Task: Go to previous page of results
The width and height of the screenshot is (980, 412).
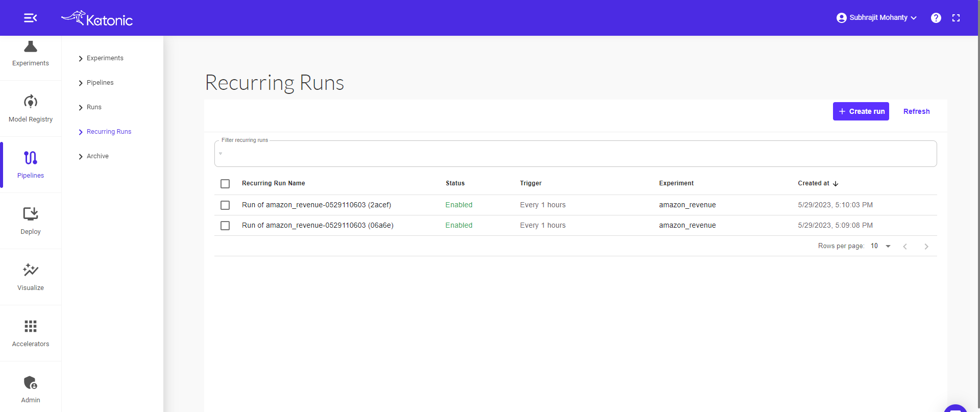Action: coord(905,247)
